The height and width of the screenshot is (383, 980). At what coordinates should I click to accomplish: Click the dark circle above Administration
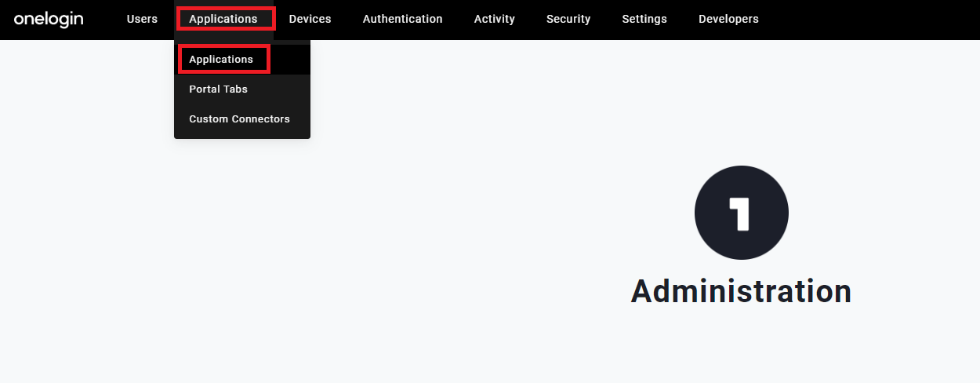click(742, 213)
